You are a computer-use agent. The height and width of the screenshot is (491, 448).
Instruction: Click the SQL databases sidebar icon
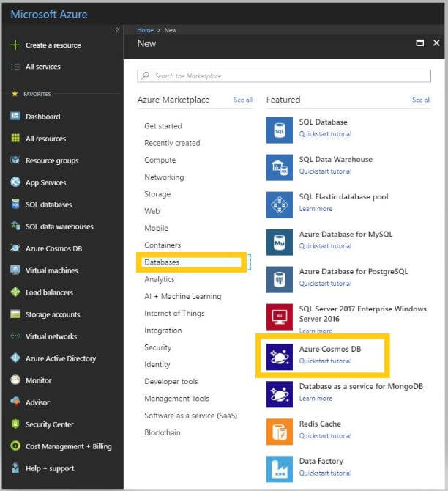pyautogui.click(x=15, y=204)
